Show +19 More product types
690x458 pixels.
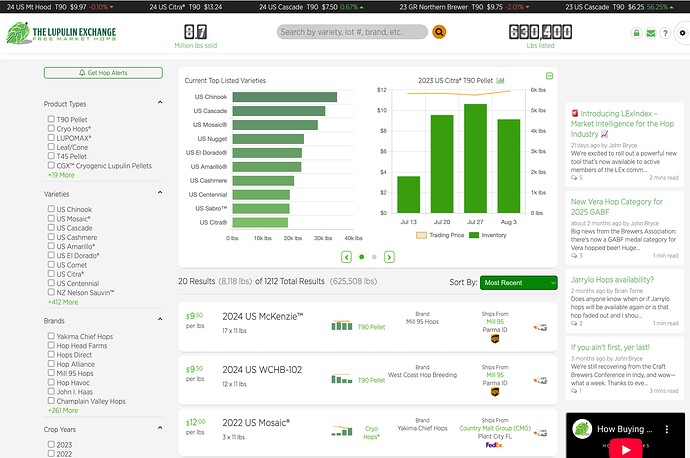[61, 175]
